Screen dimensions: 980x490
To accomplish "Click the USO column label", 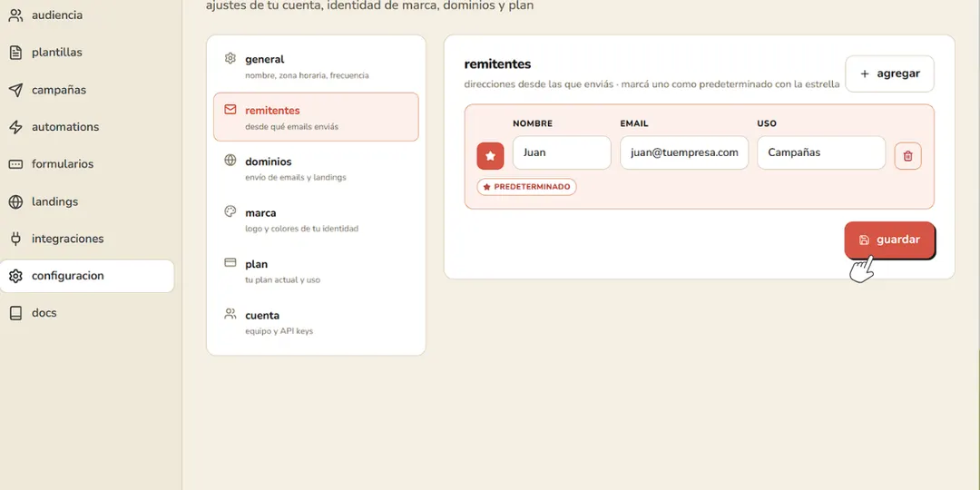I will pos(767,123).
